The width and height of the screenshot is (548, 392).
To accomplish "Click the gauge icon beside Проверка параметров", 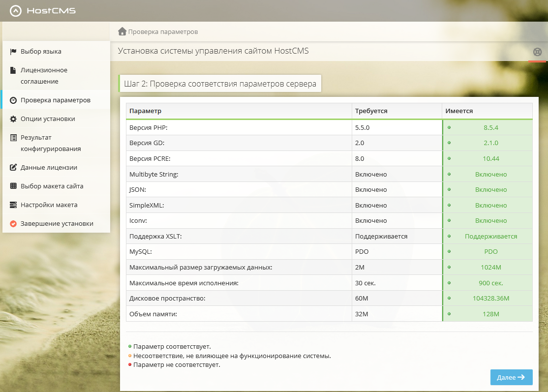I will (x=13, y=100).
